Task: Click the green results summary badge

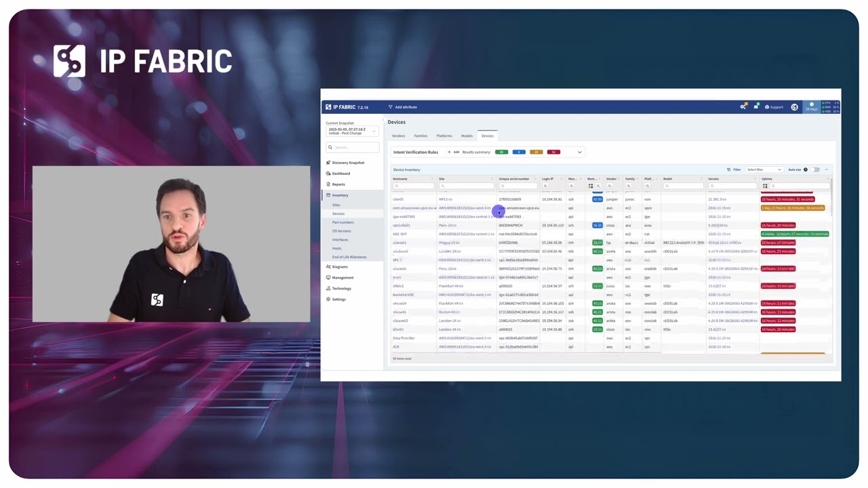Action: pos(502,152)
